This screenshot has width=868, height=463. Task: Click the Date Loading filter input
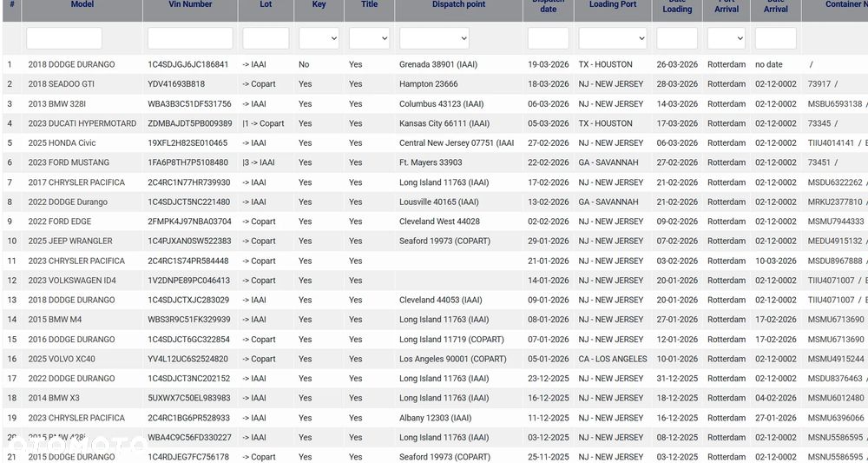(677, 38)
